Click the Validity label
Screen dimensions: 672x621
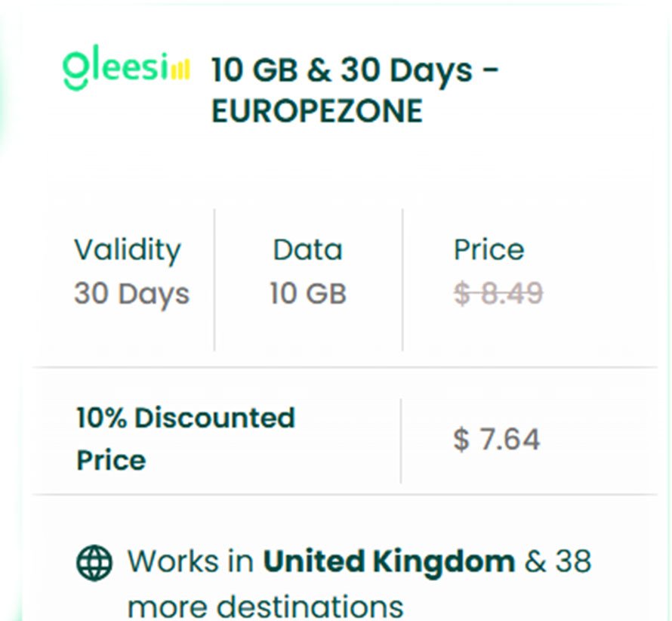[128, 250]
